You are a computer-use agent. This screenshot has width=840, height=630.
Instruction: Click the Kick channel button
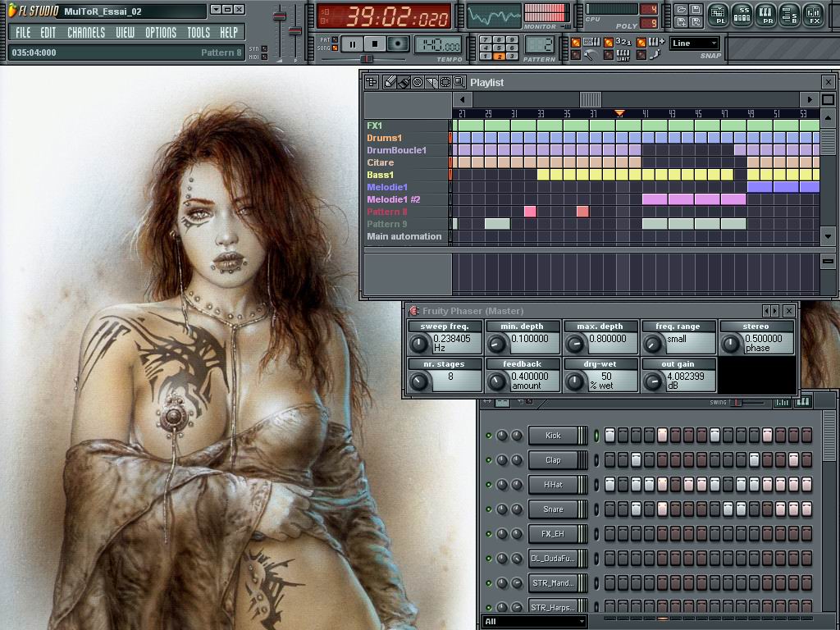tap(557, 436)
